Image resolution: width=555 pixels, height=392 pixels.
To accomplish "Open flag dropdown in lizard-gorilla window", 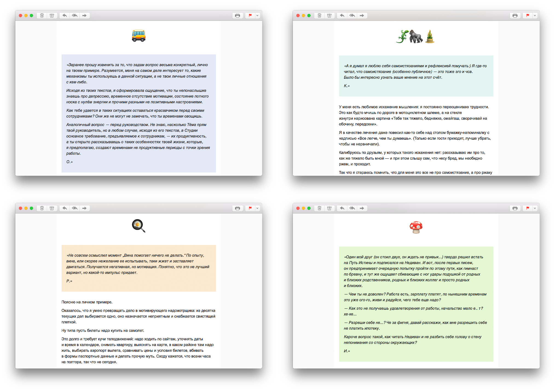I will click(x=535, y=16).
